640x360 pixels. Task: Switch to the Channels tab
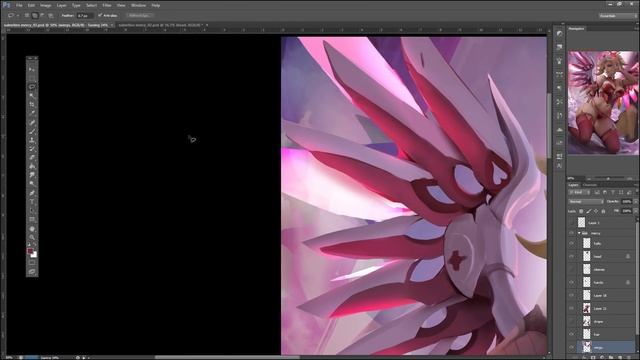590,185
